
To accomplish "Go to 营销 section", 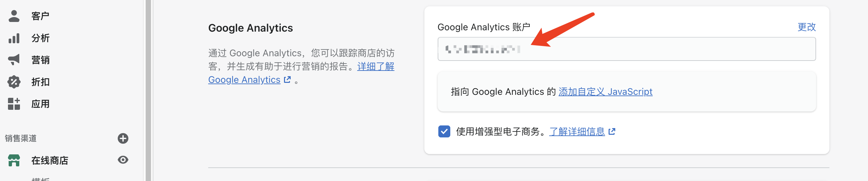I will coord(41,60).
